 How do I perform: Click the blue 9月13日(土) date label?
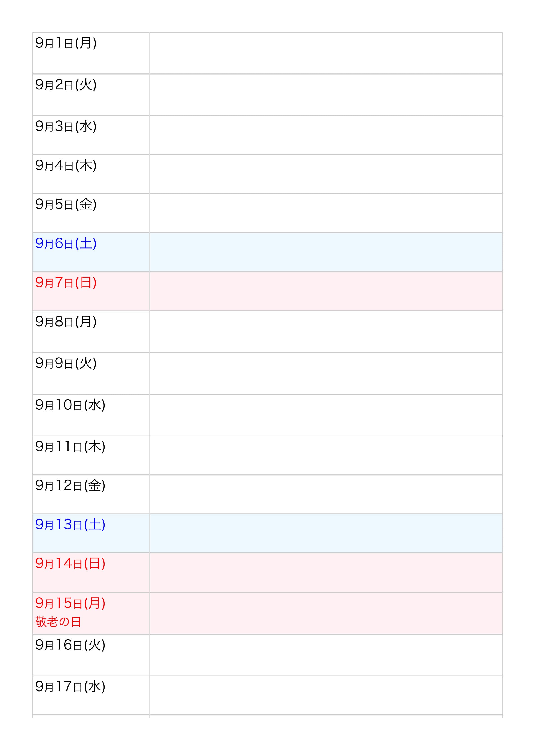[70, 525]
